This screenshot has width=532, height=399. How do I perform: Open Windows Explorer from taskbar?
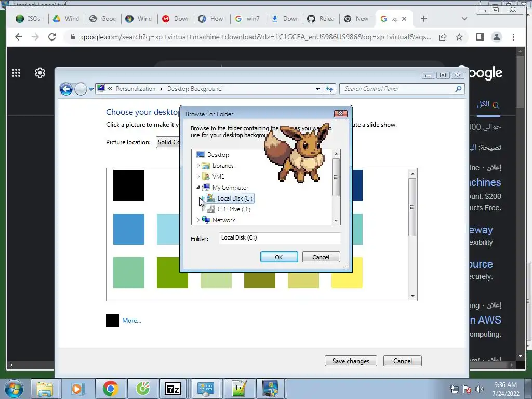45,389
